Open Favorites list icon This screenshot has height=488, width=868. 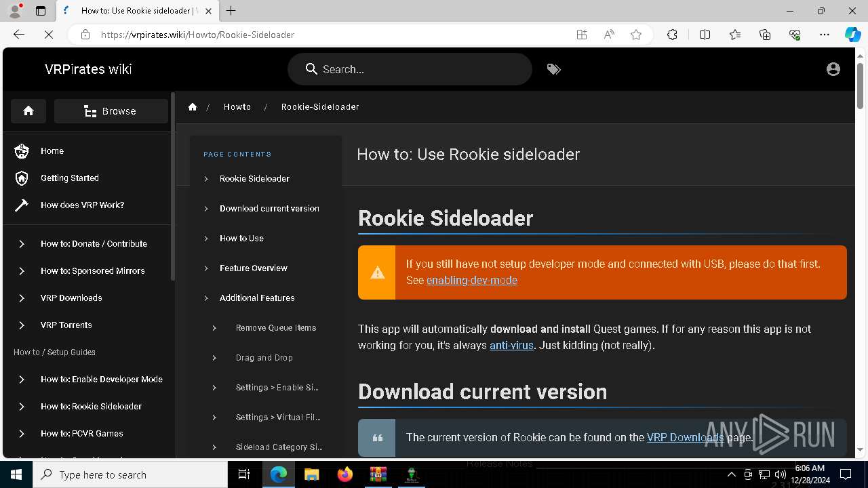[x=735, y=35]
